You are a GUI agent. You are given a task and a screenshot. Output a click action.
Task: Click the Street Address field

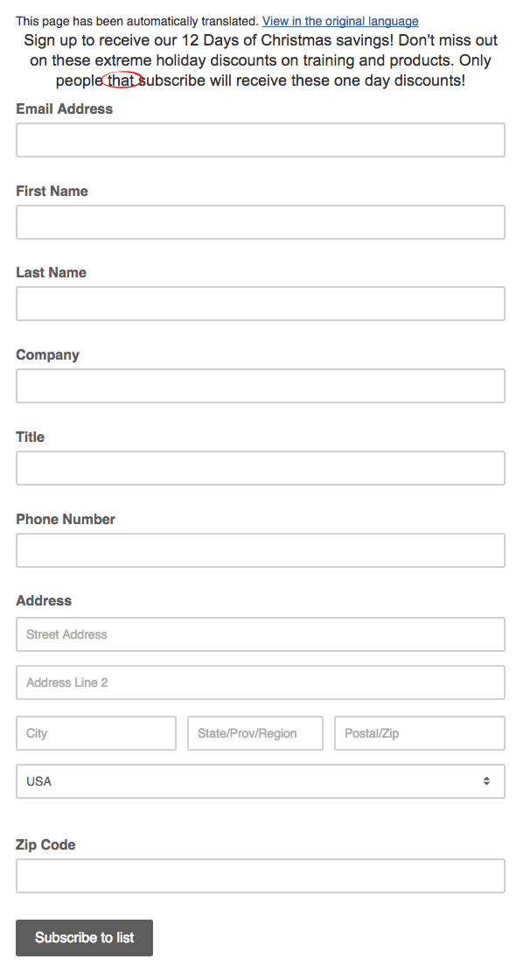point(260,634)
